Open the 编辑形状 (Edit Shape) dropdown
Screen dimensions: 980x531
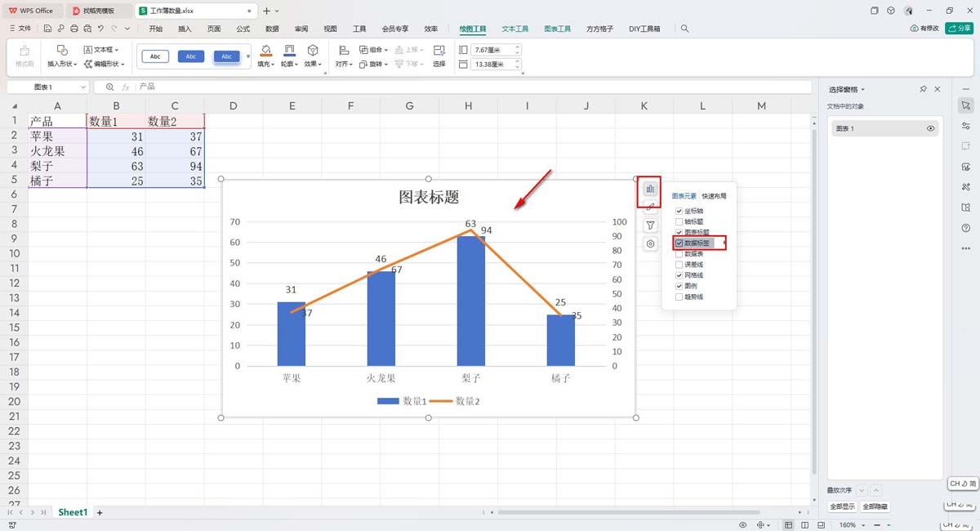pyautogui.click(x=105, y=63)
